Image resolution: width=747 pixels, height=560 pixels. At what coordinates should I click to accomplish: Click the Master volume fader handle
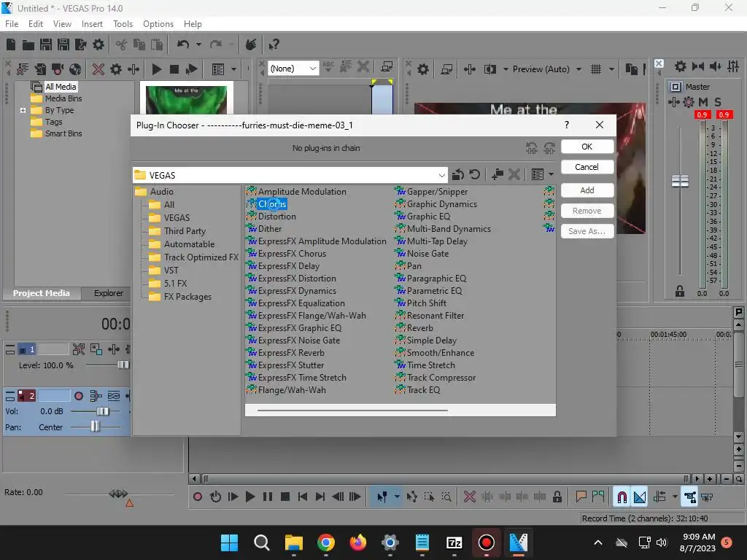tap(680, 181)
